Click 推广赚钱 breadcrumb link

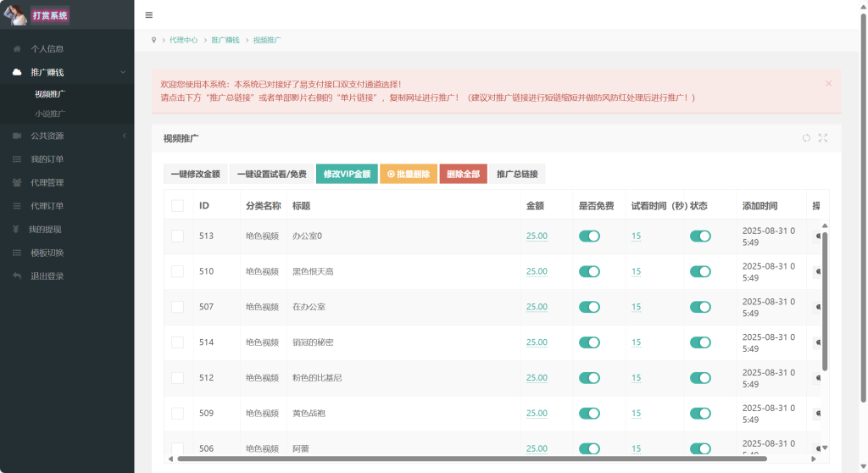point(225,40)
